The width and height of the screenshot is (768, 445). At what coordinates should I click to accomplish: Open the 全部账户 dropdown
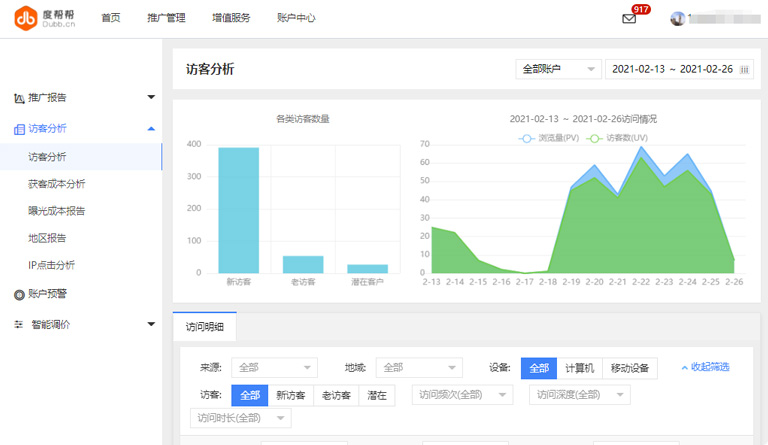tap(558, 69)
